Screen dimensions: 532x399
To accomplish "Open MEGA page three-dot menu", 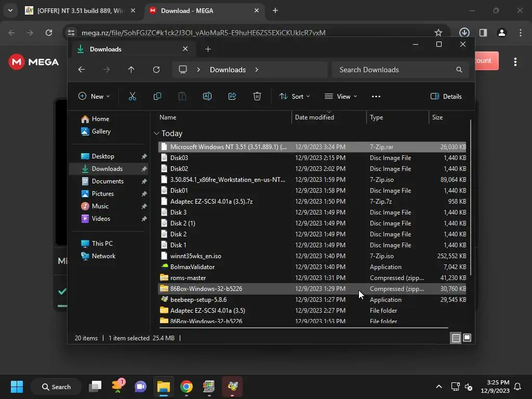I will pyautogui.click(x=515, y=62).
